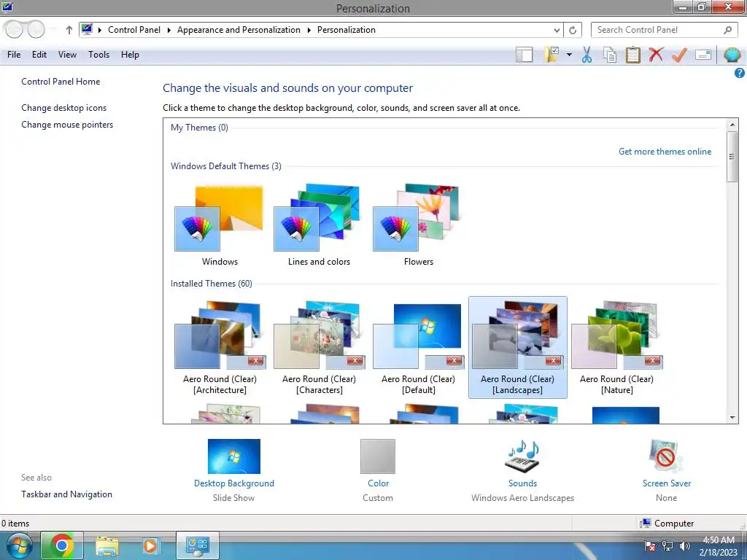Viewport: 747px width, 560px height.
Task: Click the theme list scroll down arrow
Action: click(732, 417)
